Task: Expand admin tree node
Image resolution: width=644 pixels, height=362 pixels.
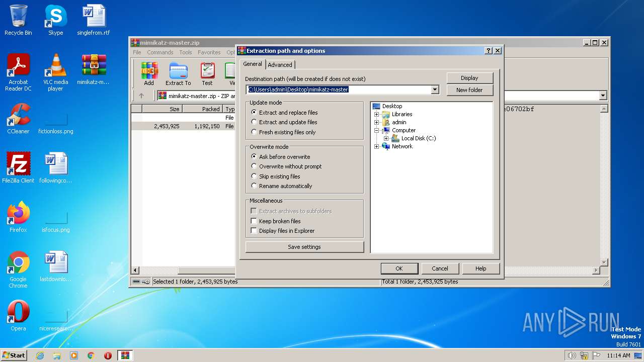Action: tap(376, 122)
